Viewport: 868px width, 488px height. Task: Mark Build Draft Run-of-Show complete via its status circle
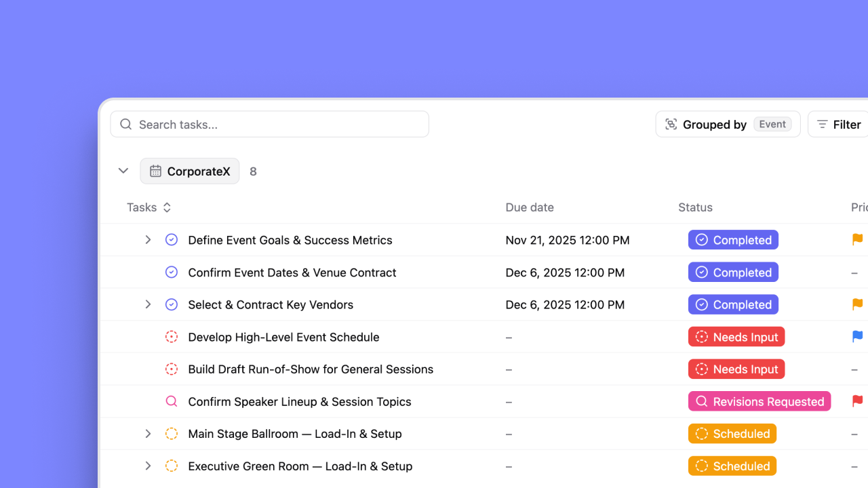[x=172, y=369]
